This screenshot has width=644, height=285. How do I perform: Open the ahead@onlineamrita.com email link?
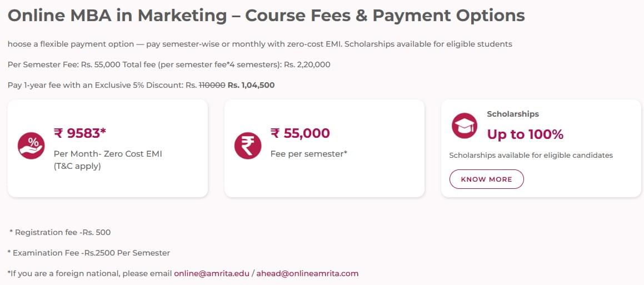coord(307,273)
